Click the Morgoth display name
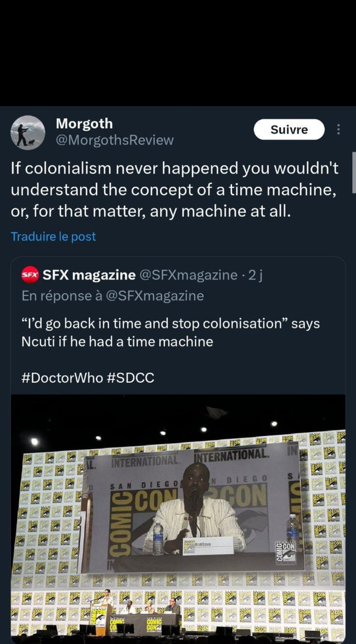This screenshot has width=356, height=644. (x=84, y=124)
